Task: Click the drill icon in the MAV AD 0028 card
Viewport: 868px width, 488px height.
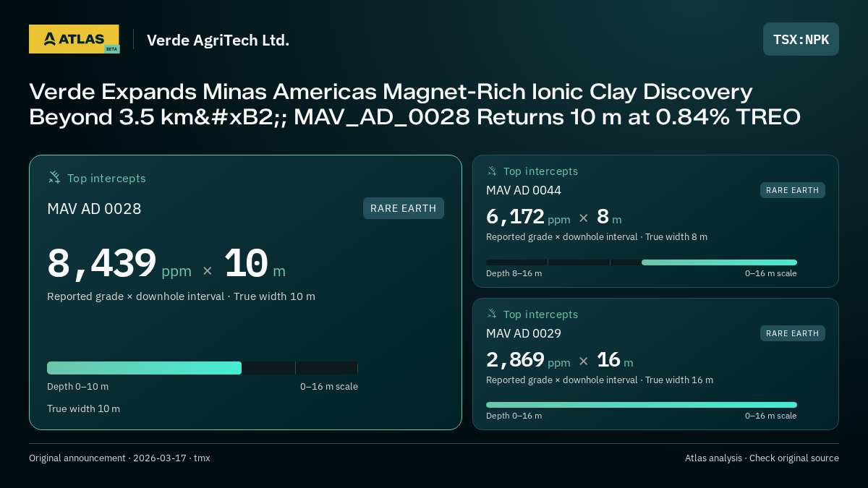Action: tap(54, 177)
